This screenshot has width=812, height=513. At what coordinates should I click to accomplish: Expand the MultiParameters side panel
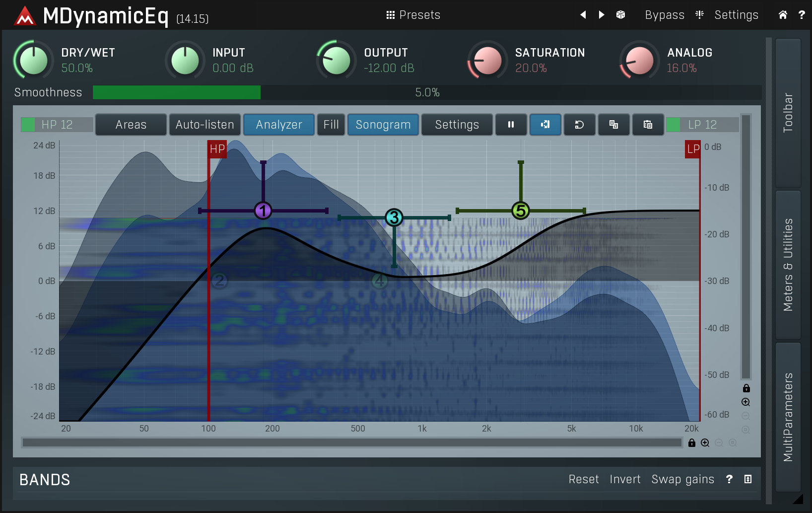click(x=788, y=417)
